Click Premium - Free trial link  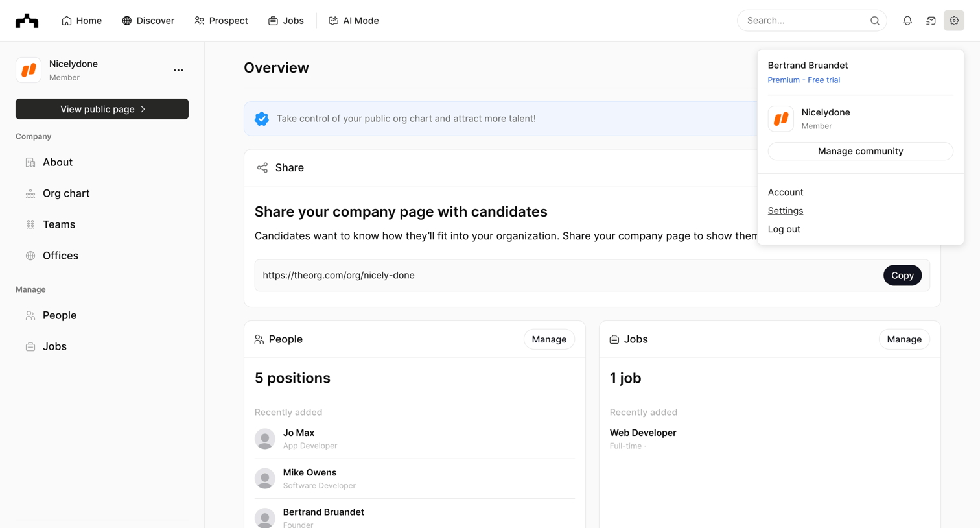tap(804, 80)
